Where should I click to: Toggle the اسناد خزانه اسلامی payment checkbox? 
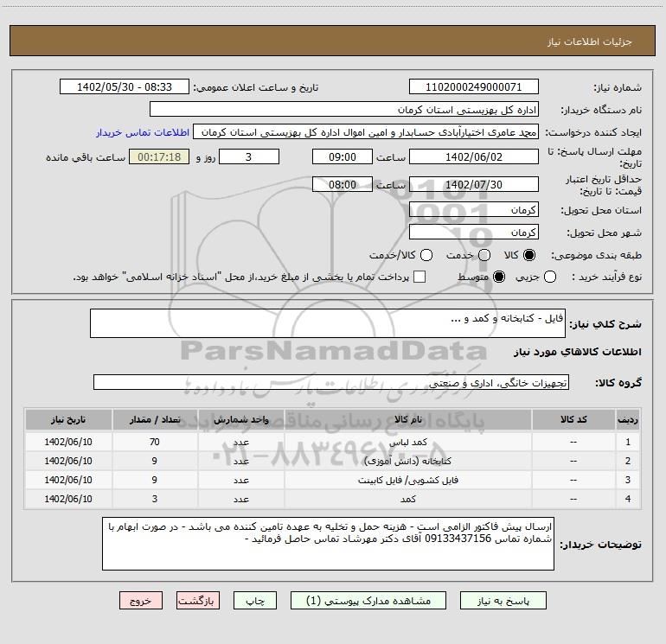click(419, 277)
